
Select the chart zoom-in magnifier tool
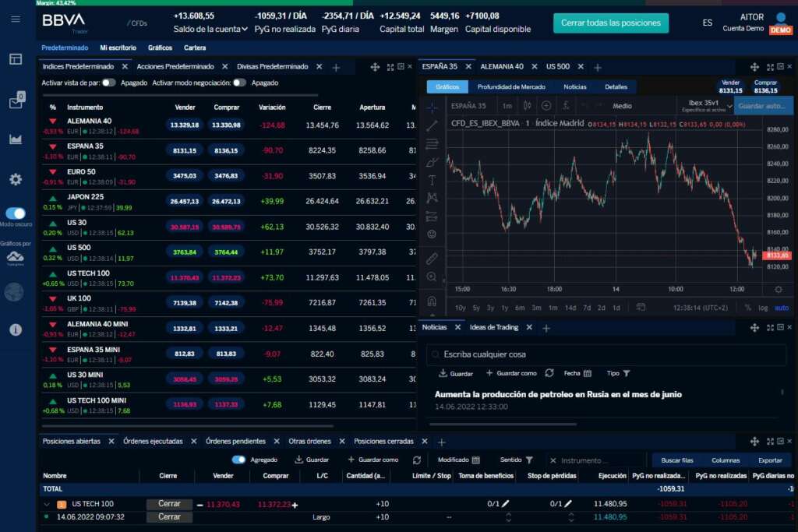pyautogui.click(x=432, y=277)
